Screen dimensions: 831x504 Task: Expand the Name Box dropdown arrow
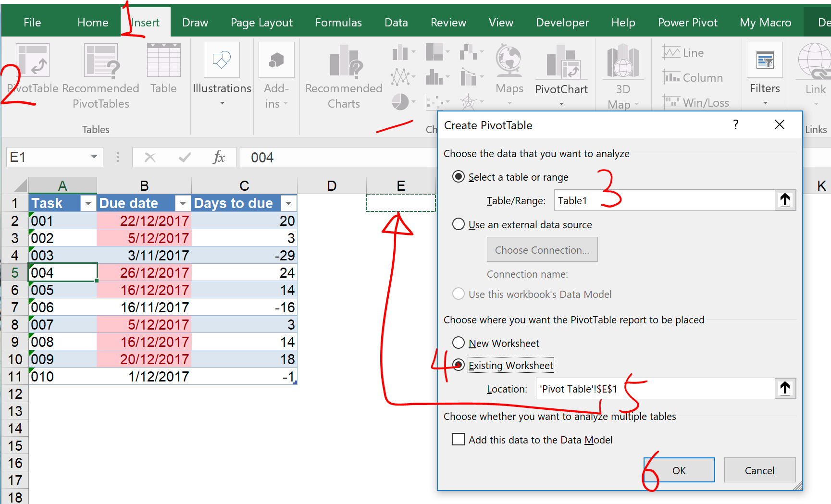(94, 157)
